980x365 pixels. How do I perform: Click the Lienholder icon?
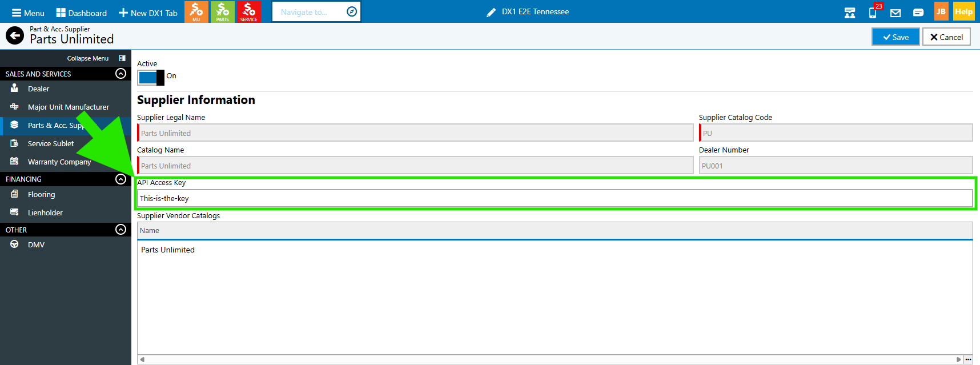(14, 212)
